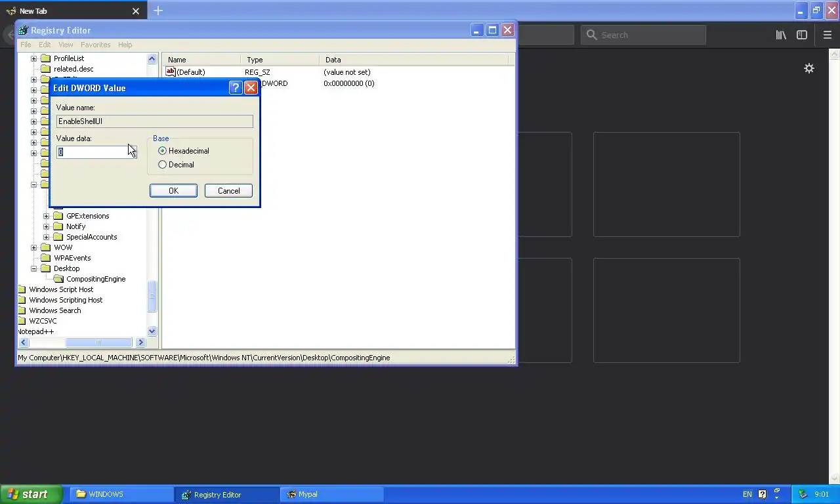Toggle the Mypal sidebar icon

tap(802, 35)
